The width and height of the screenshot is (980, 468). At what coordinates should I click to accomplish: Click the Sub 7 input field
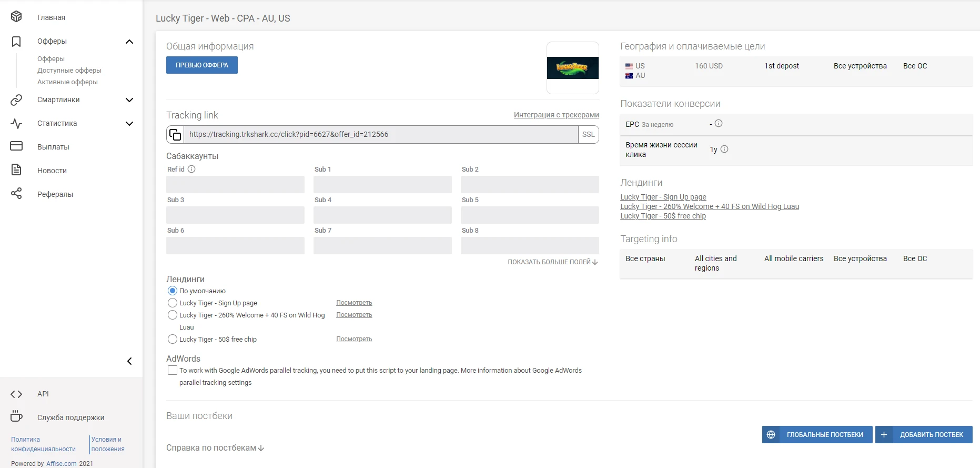pyautogui.click(x=382, y=245)
